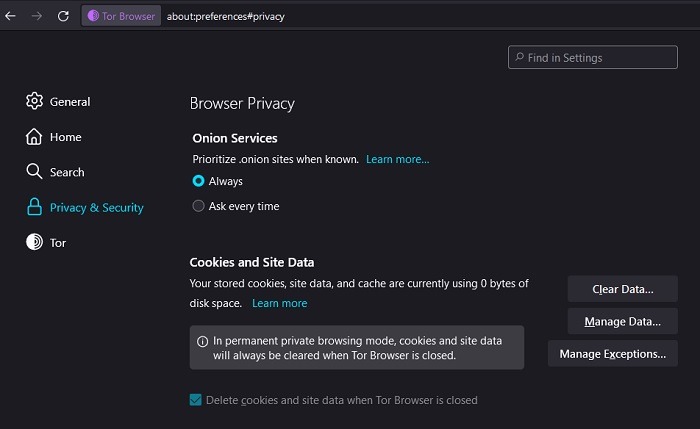Click the magnifier icon in Find in Settings
Image resolution: width=700 pixels, height=429 pixels.
coord(520,57)
